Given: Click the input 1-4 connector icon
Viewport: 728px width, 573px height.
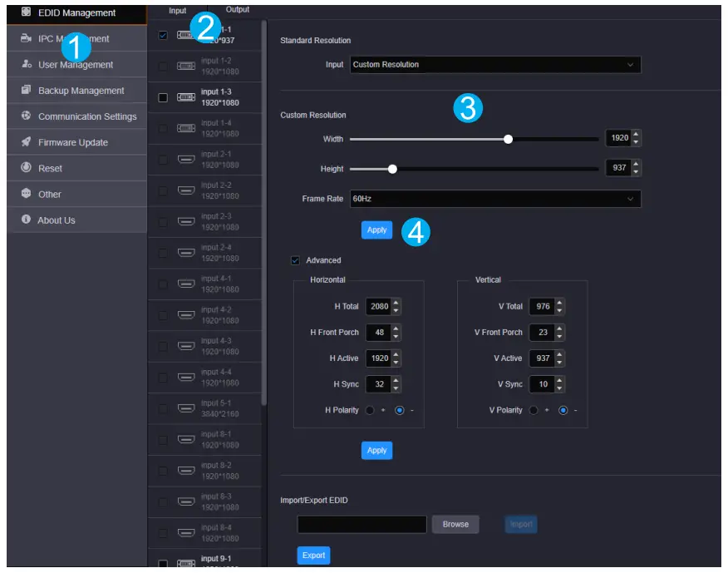Looking at the screenshot, I should [x=186, y=128].
